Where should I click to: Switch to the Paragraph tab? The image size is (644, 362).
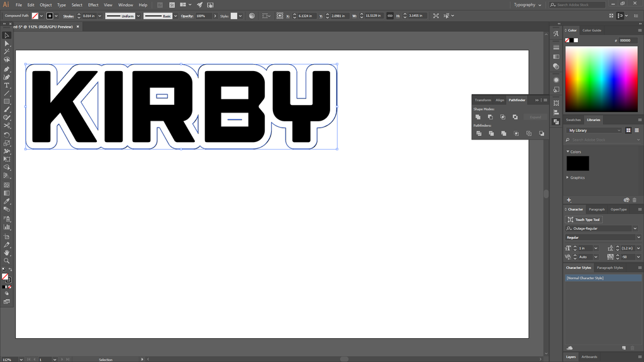[596, 209]
